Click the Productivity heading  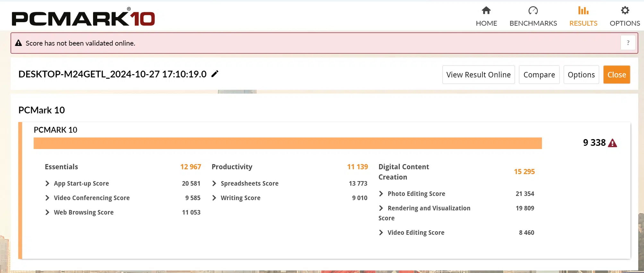tap(232, 167)
